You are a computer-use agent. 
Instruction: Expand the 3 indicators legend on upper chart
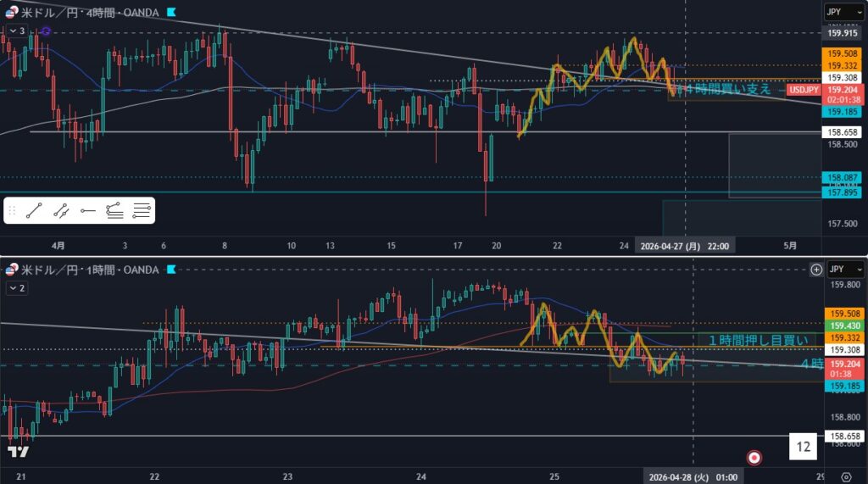(x=17, y=31)
